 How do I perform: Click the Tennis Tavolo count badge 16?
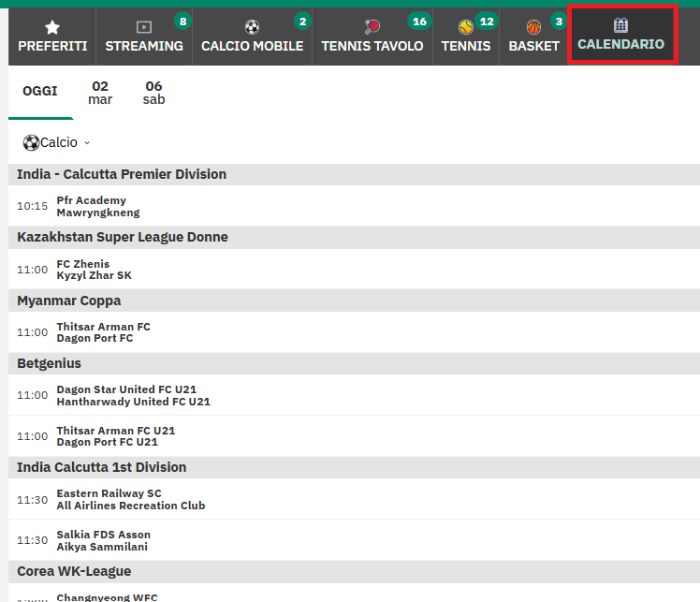[419, 21]
